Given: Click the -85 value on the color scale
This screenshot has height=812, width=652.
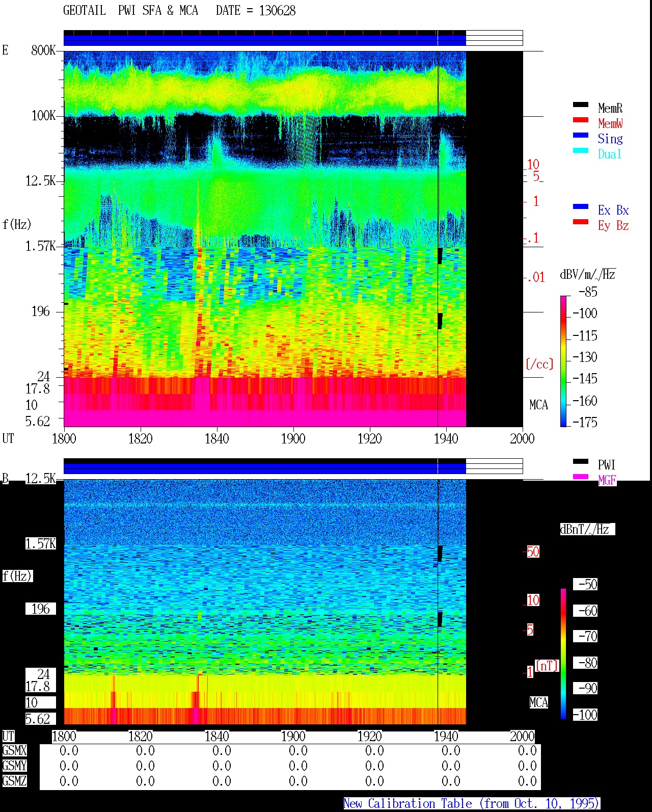Looking at the screenshot, I should pos(588,292).
